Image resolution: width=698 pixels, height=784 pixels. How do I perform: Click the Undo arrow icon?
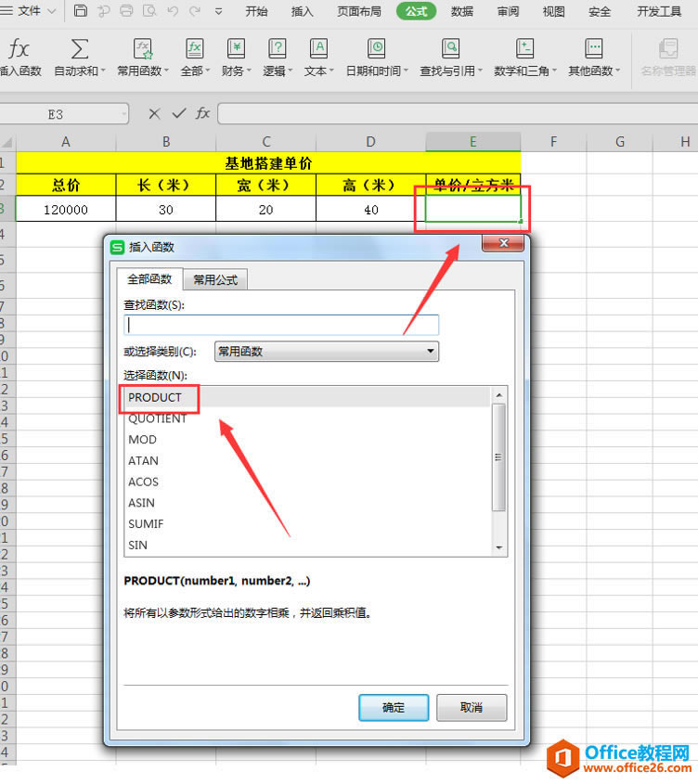[173, 10]
